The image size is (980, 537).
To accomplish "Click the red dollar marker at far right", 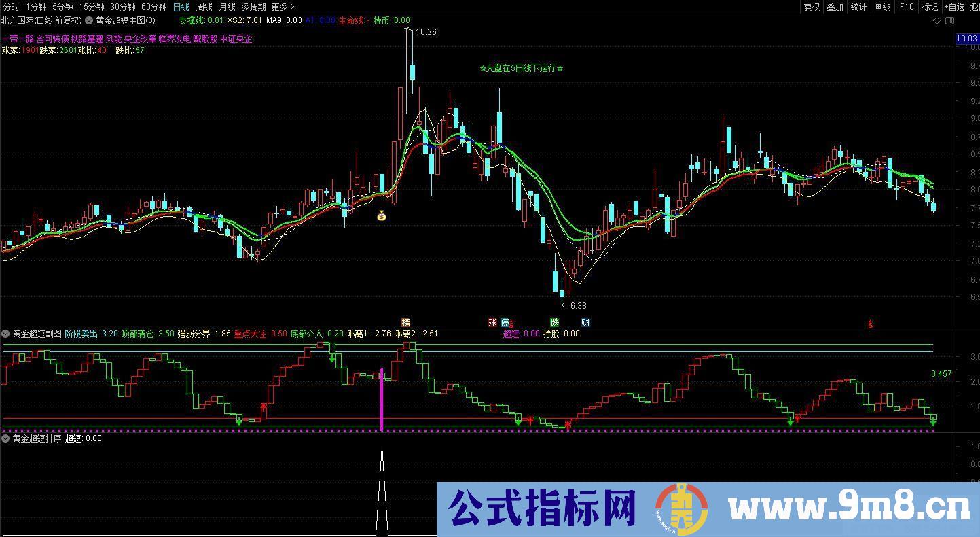I will click(870, 324).
